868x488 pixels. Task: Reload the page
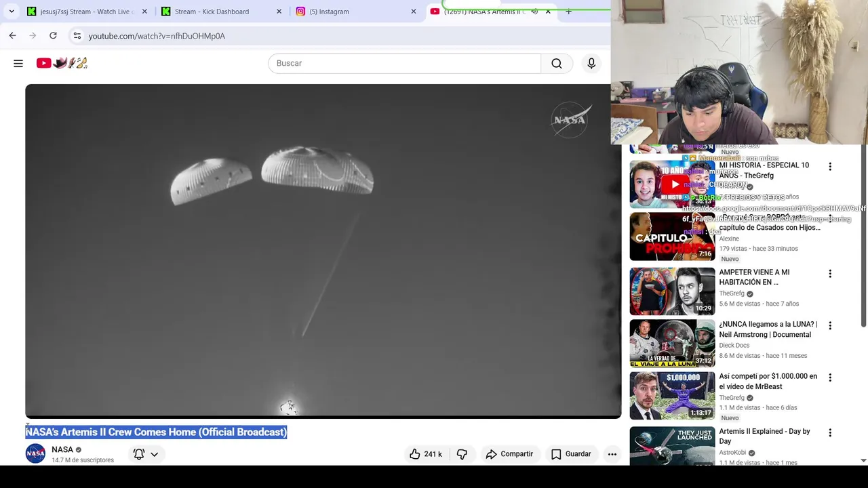(53, 35)
